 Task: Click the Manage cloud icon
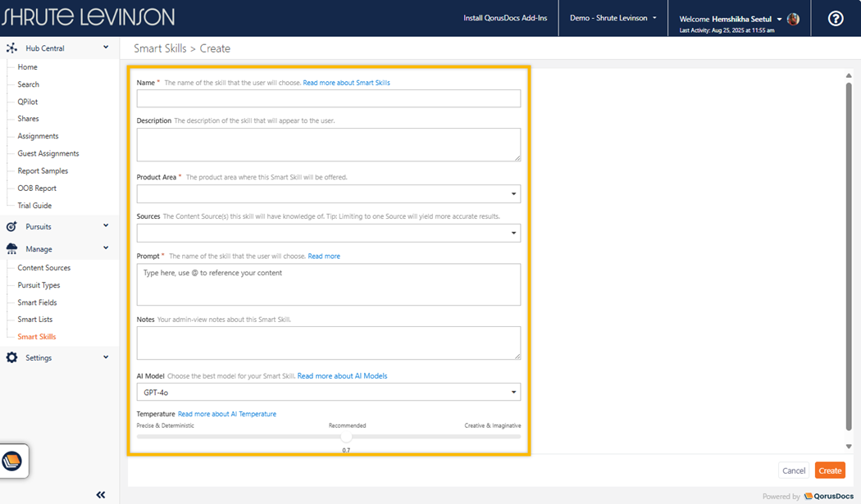(x=11, y=249)
